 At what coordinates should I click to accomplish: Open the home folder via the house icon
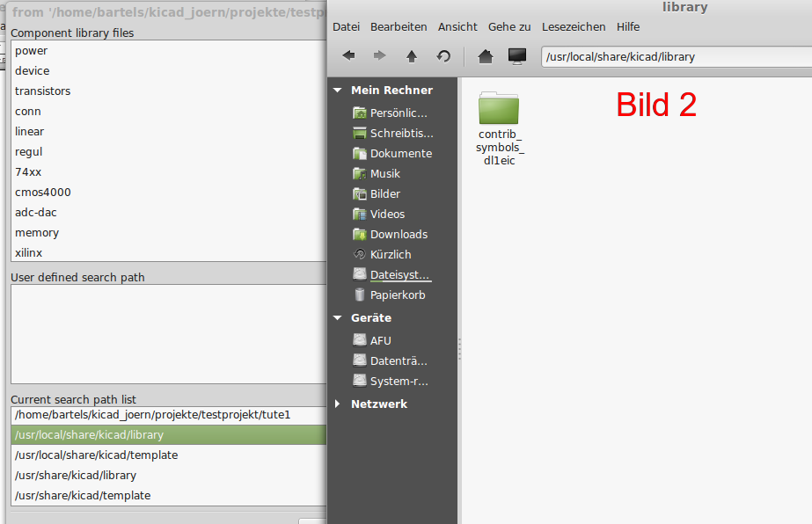click(486, 56)
